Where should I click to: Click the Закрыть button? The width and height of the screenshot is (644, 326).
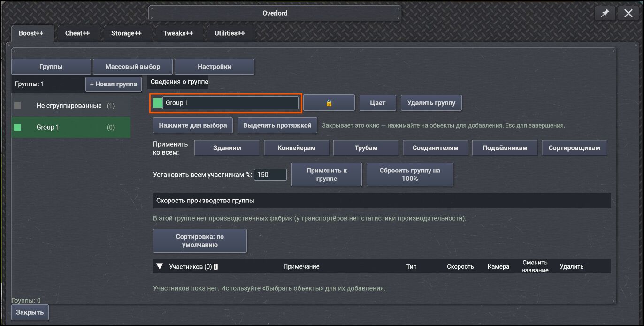coord(30,312)
